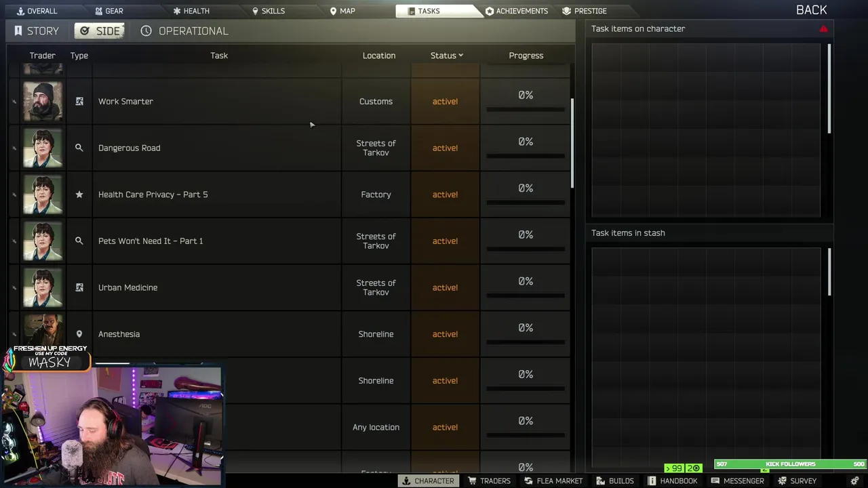The height and width of the screenshot is (488, 868).
Task: Open the Handbook
Action: coord(672,481)
